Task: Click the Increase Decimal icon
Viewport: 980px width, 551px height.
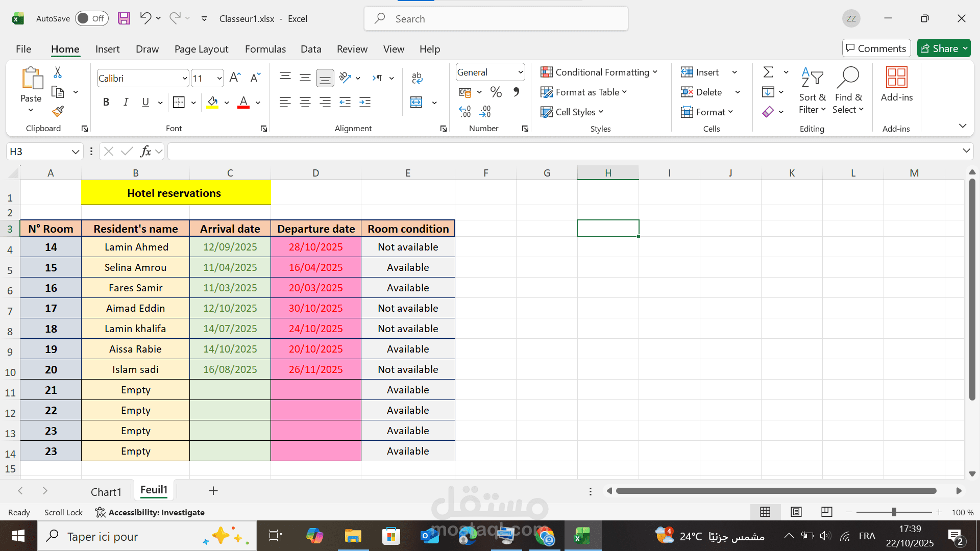Action: (465, 111)
